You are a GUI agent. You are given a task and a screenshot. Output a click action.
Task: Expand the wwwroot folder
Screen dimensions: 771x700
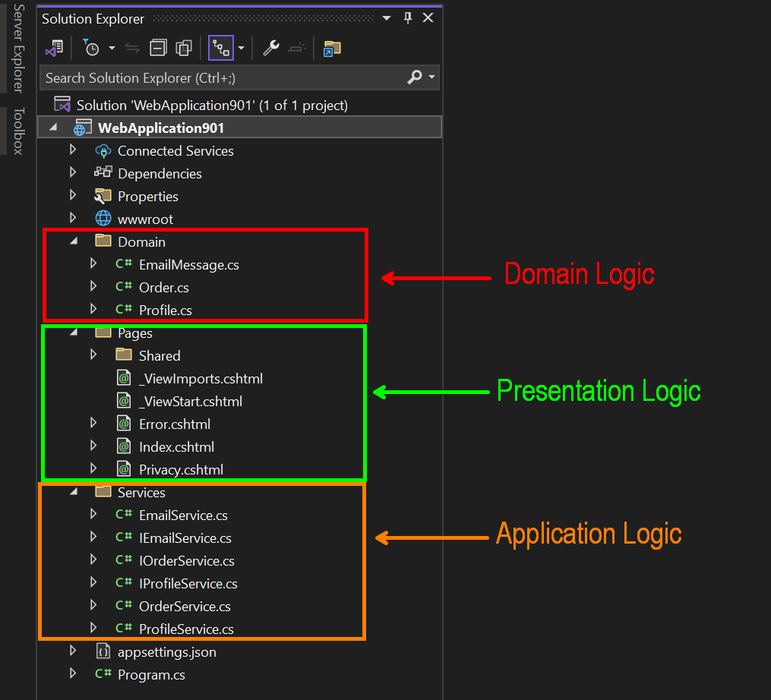pyautogui.click(x=73, y=218)
